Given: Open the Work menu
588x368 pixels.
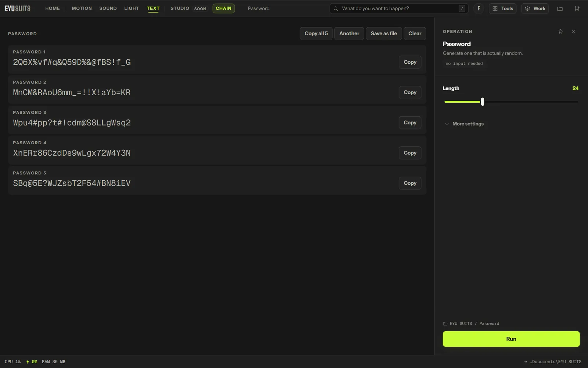Looking at the screenshot, I should [x=535, y=8].
